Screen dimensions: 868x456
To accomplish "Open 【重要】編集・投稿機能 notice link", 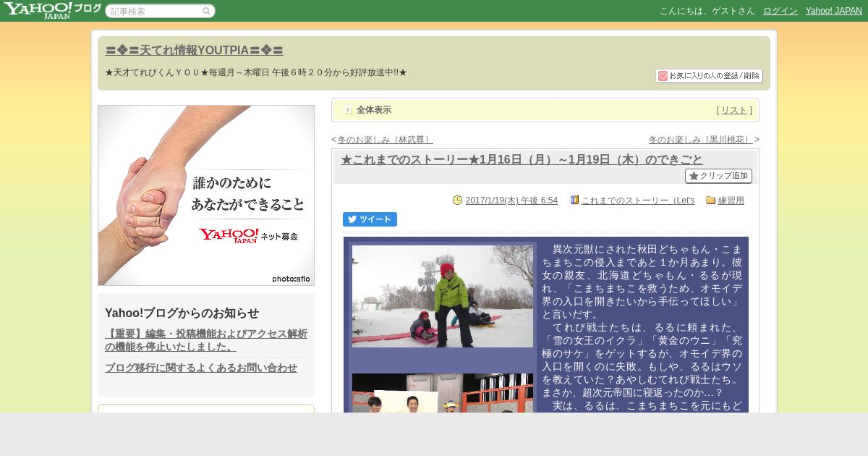I will coord(206,340).
